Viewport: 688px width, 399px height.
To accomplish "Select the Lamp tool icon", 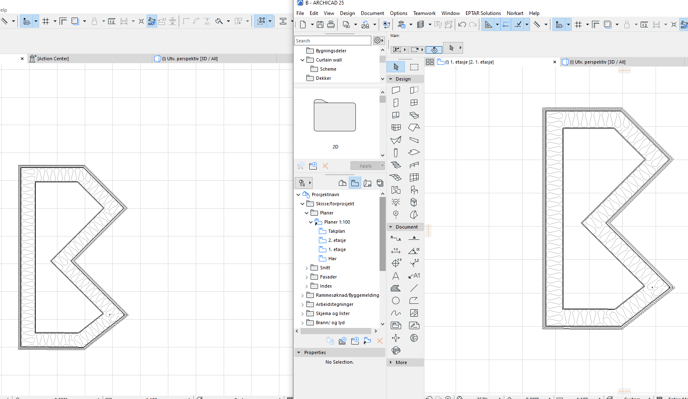I will 396,202.
